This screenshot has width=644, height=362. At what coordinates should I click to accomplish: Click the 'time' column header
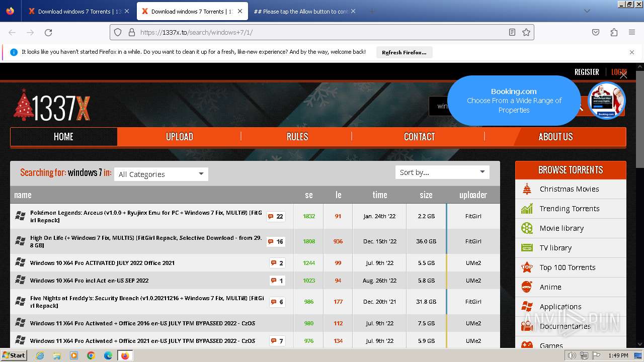(x=380, y=195)
